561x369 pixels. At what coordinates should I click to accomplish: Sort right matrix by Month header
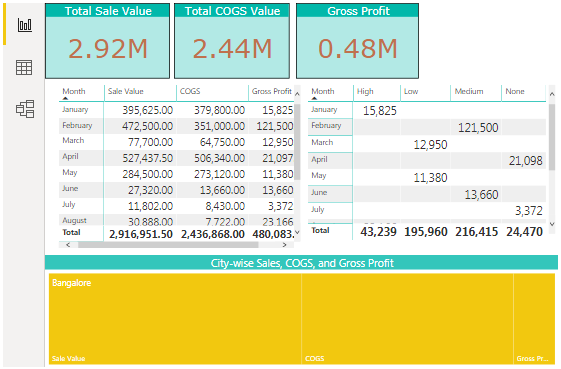(x=323, y=91)
